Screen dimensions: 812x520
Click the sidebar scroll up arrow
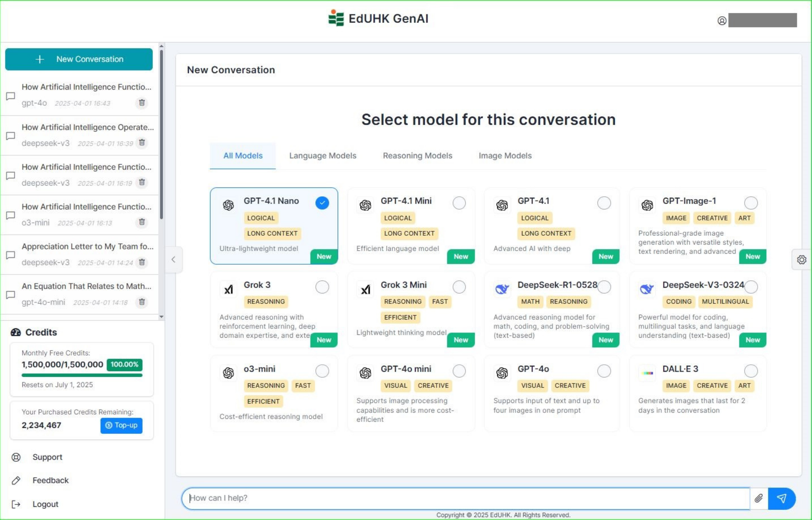[x=161, y=46]
